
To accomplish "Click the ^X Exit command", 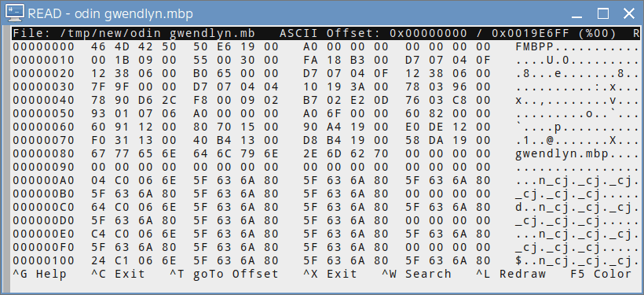I will (331, 274).
